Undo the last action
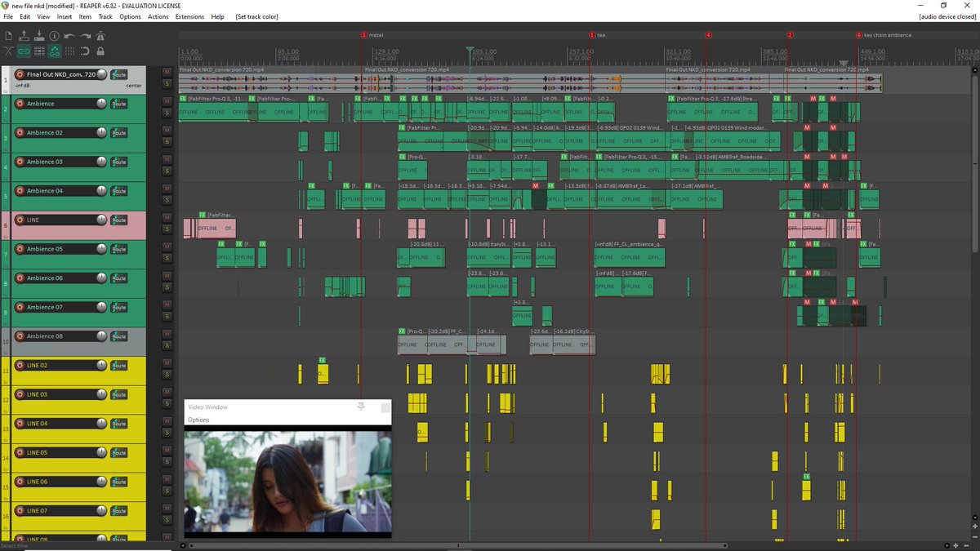 click(x=70, y=36)
